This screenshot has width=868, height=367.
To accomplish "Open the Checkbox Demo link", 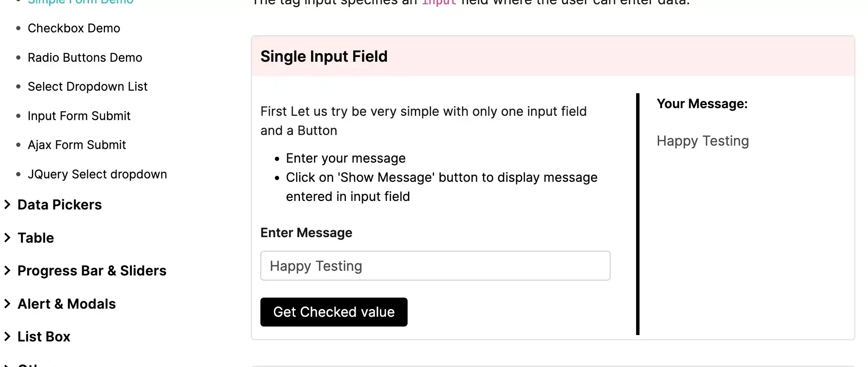I will pyautogui.click(x=74, y=28).
